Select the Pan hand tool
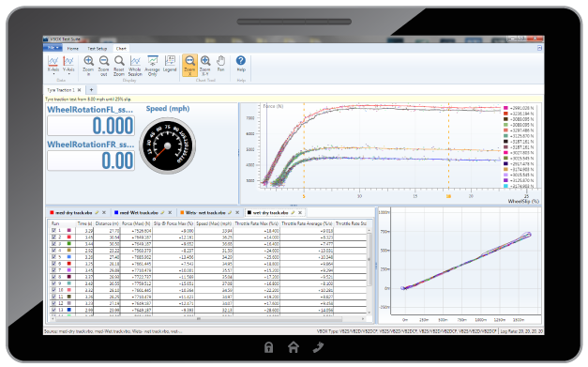Image resolution: width=588 pixels, height=367 pixels. point(221,64)
